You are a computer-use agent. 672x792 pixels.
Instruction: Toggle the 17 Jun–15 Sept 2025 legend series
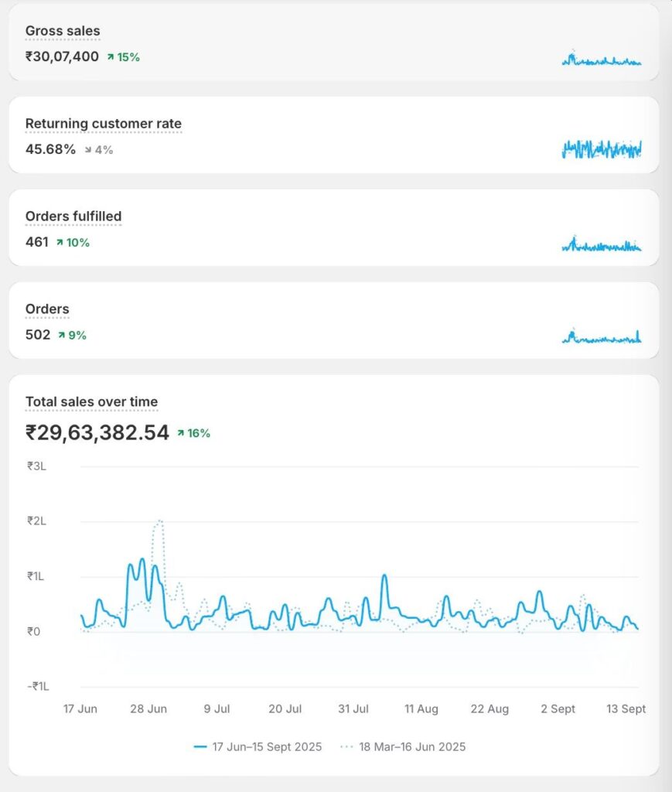pos(258,746)
